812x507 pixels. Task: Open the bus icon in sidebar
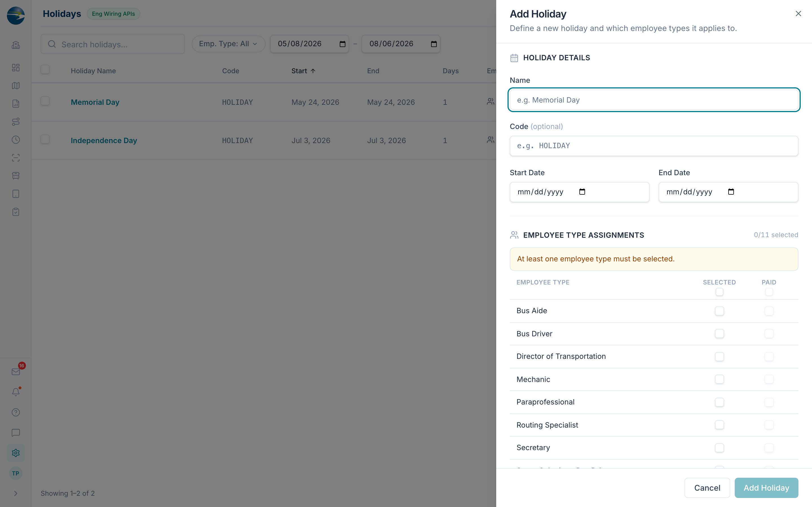tap(16, 176)
